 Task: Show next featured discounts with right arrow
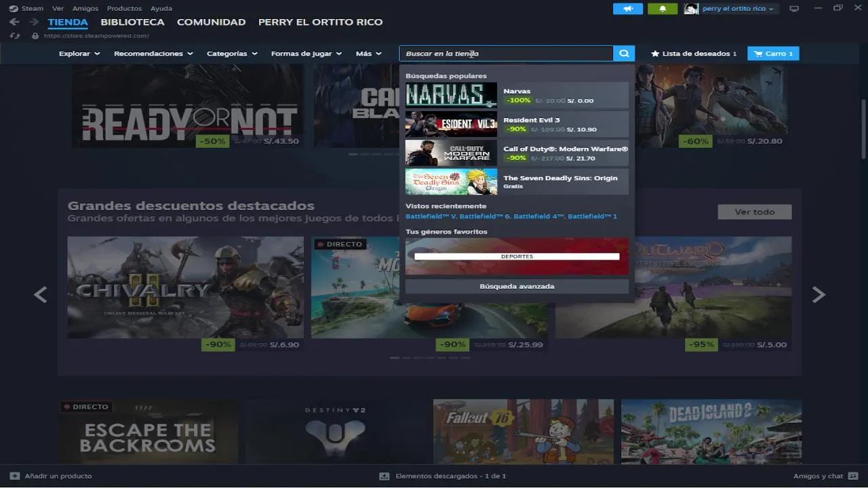coord(818,294)
